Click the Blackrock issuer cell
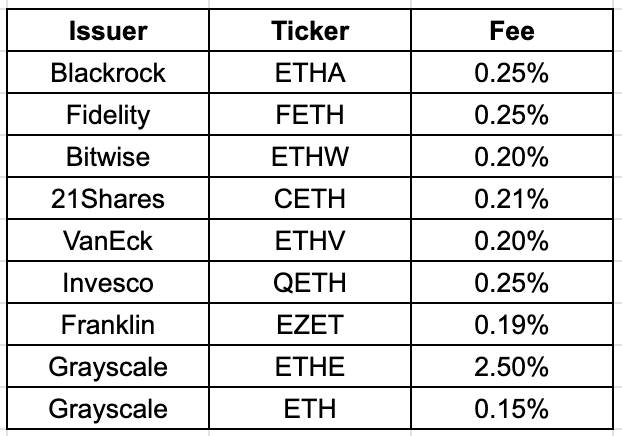The height and width of the screenshot is (436, 622). [108, 72]
